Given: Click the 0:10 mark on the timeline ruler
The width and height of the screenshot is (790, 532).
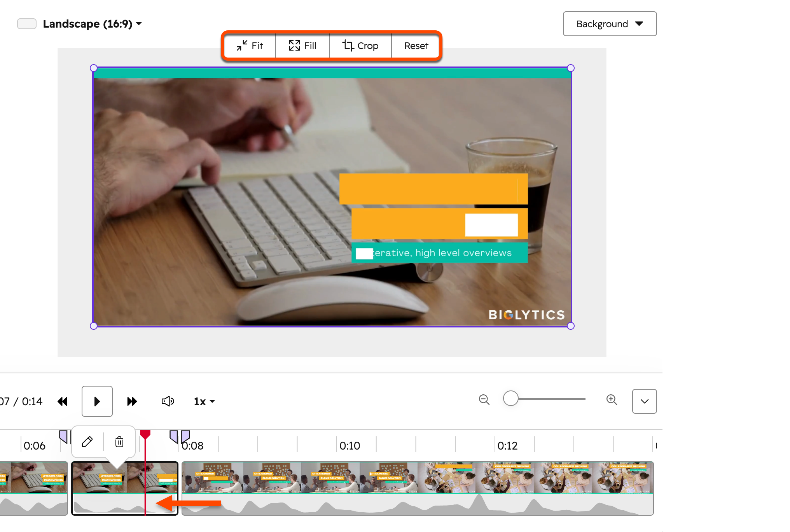Looking at the screenshot, I should click(x=350, y=446).
